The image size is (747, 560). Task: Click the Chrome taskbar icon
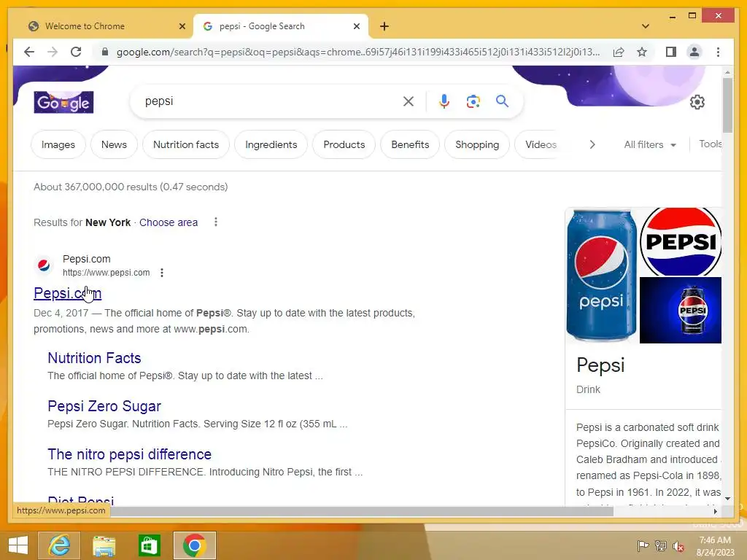pos(194,545)
